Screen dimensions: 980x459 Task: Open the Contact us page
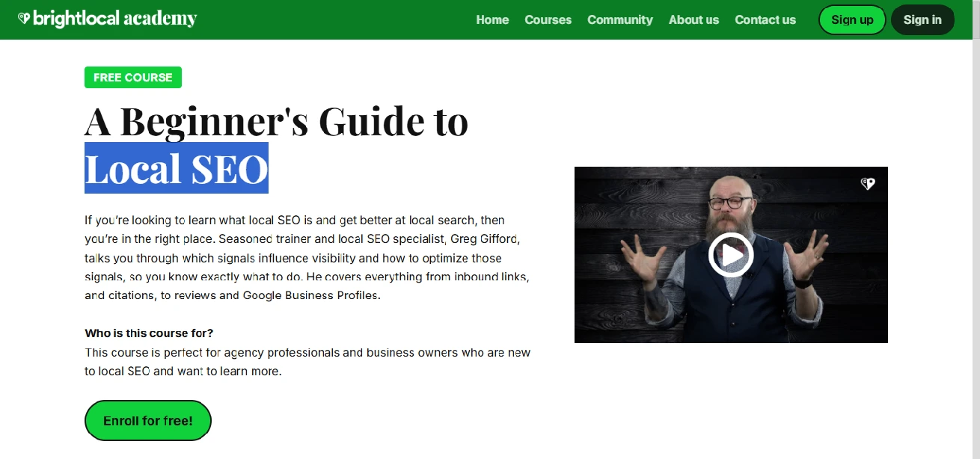coord(765,20)
